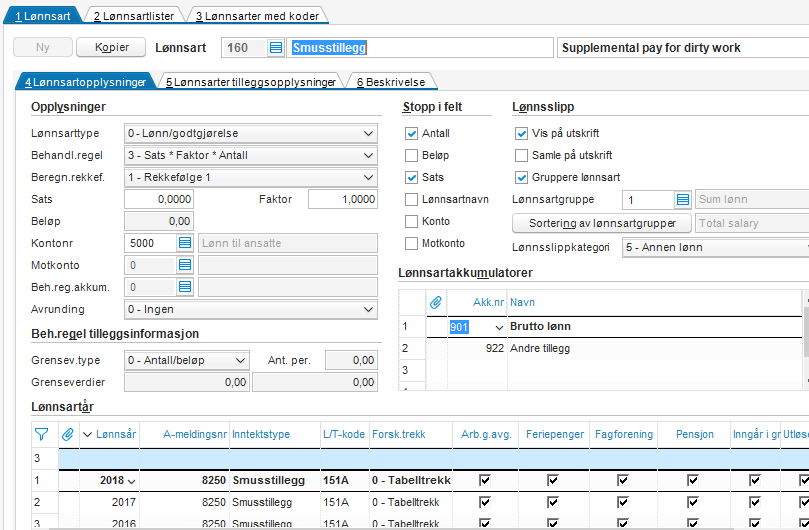The height and width of the screenshot is (530, 809).
Task: Open 5 Lønnsarter tilleggsopplysninger tab
Action: coord(251,82)
